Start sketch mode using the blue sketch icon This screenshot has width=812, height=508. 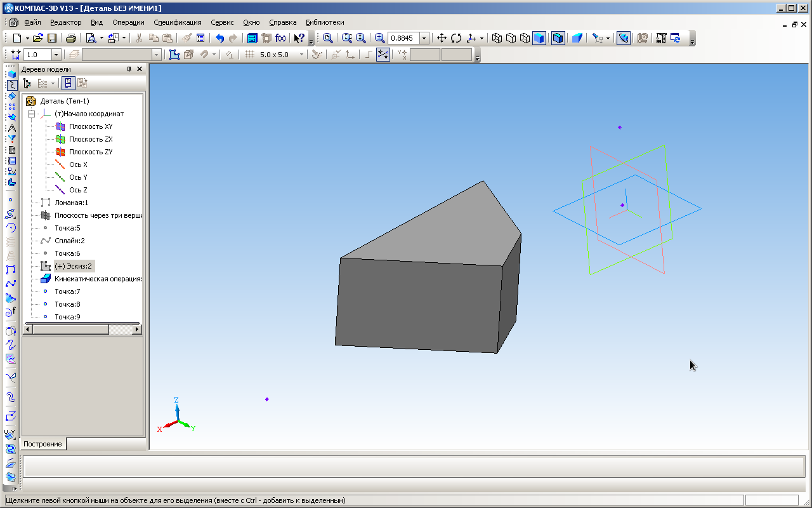point(174,55)
